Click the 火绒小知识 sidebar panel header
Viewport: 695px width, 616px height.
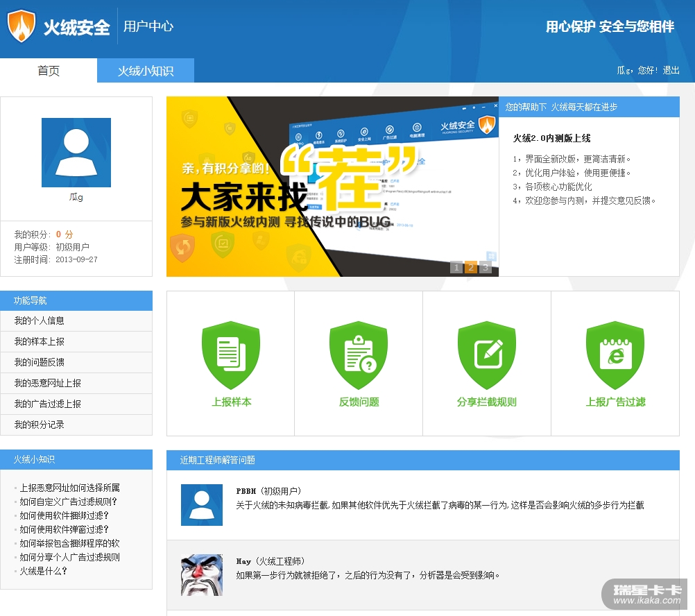(76, 459)
